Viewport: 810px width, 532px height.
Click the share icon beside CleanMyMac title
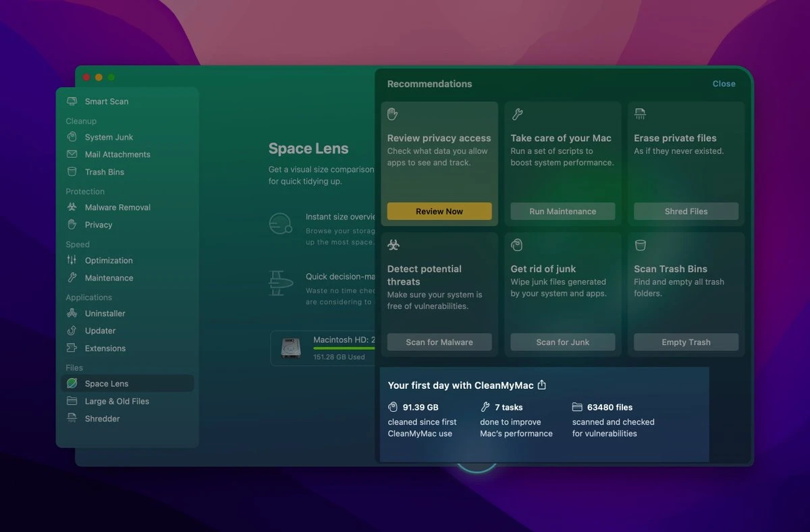(x=541, y=385)
